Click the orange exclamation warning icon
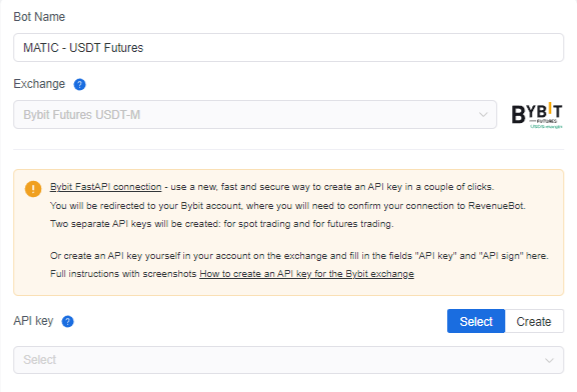577x392 pixels. click(x=33, y=189)
